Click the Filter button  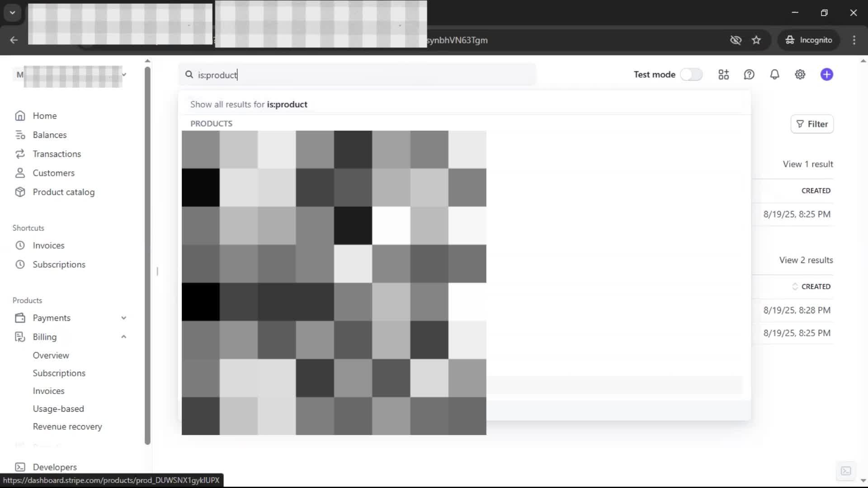[x=812, y=124]
